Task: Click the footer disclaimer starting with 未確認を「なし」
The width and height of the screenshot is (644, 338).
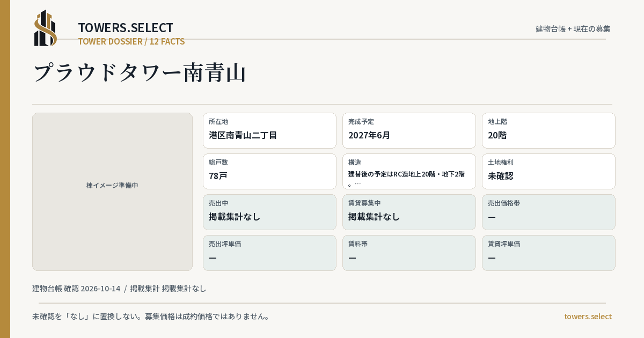Action: click(x=151, y=317)
